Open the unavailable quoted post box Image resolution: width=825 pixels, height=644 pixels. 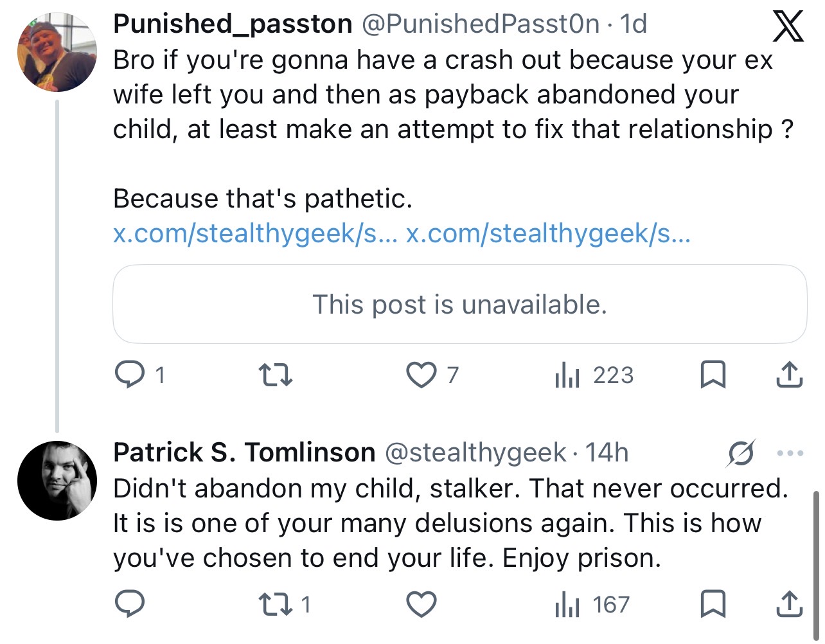point(459,304)
